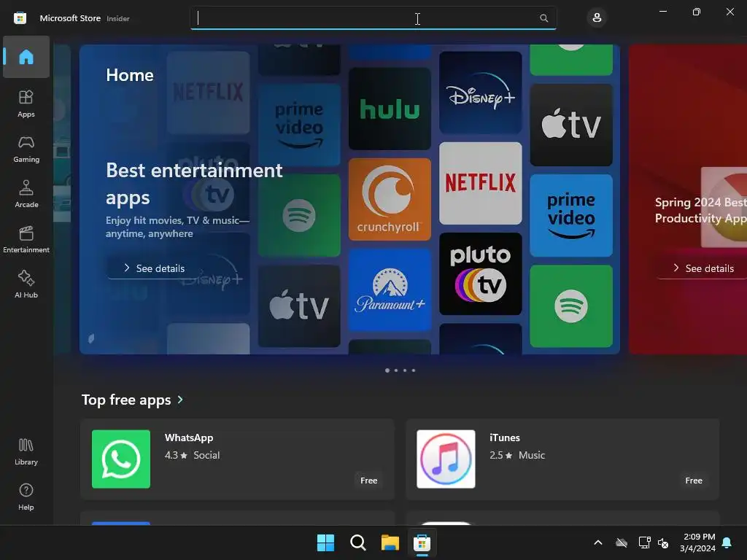Open the Library page
The width and height of the screenshot is (747, 560).
(26, 451)
